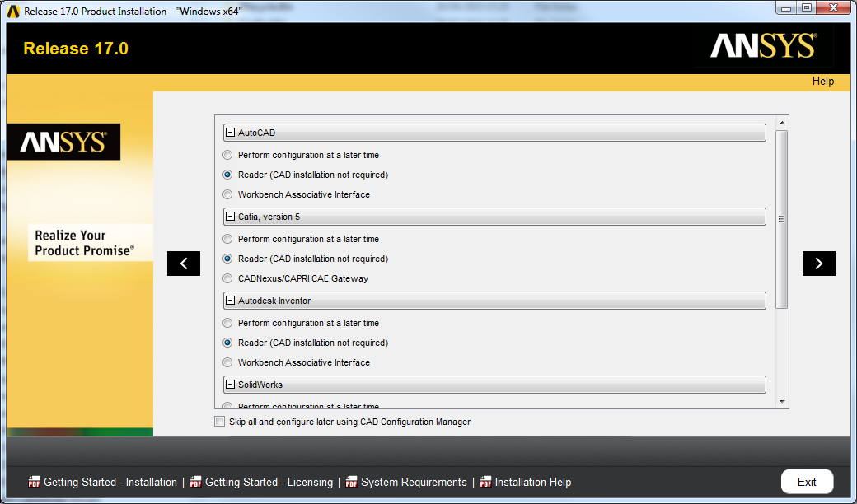Image resolution: width=857 pixels, height=504 pixels.
Task: Click the next page arrow button
Action: (818, 264)
